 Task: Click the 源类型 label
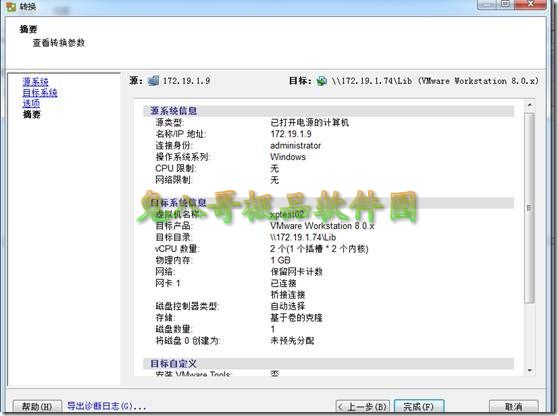coord(169,122)
